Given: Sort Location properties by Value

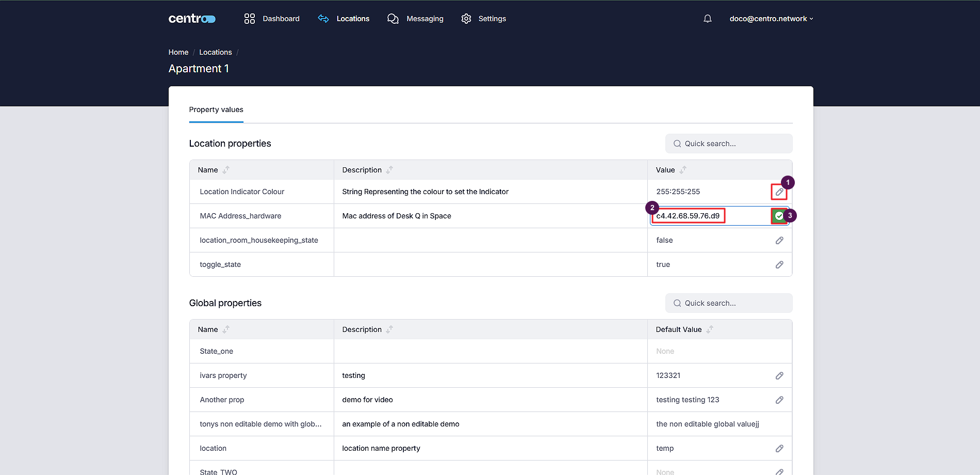Looking at the screenshot, I should click(683, 170).
